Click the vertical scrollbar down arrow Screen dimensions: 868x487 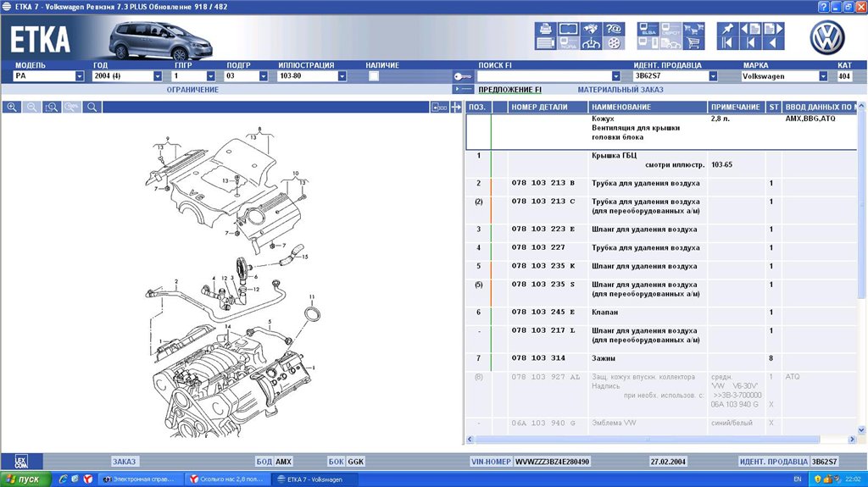click(861, 429)
